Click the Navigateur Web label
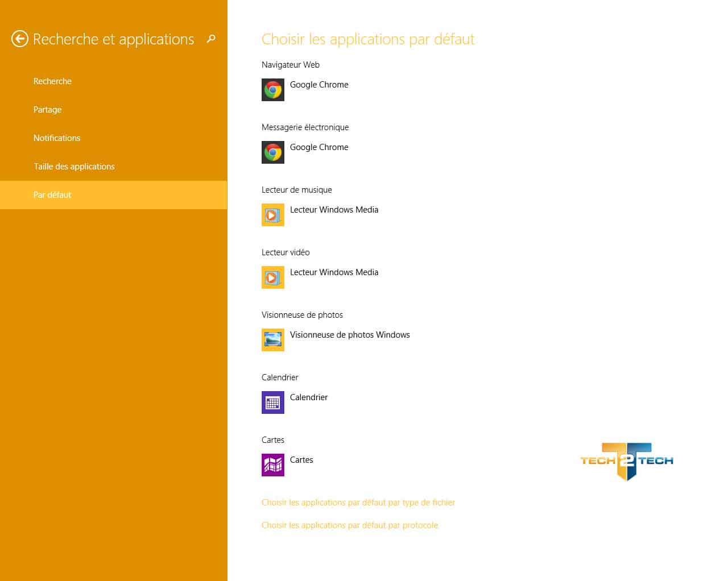This screenshot has width=728, height=581. [x=291, y=65]
